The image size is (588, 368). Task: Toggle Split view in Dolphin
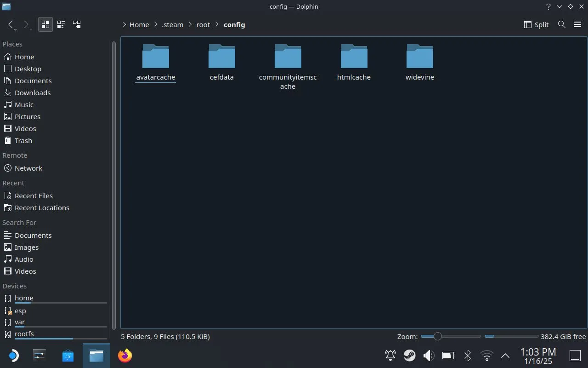coord(536,24)
